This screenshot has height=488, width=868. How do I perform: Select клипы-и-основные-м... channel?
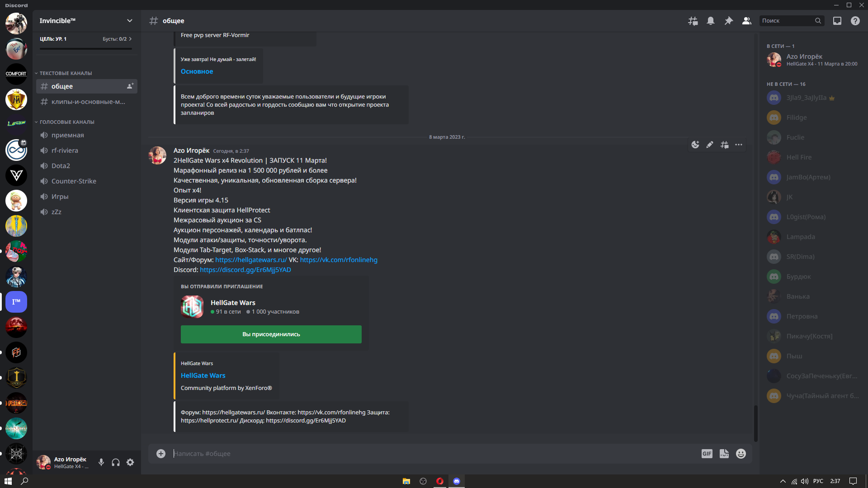point(87,102)
